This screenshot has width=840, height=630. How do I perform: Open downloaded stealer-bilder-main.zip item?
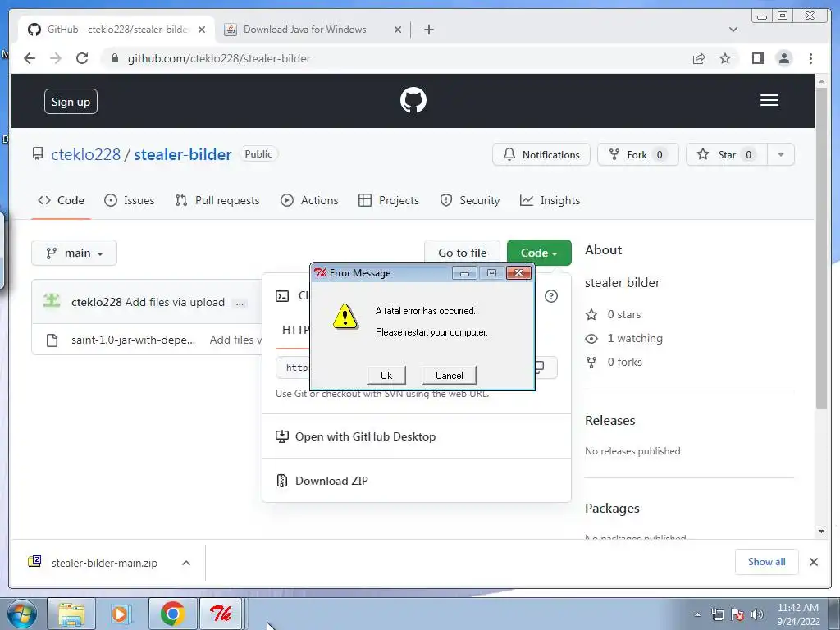[103, 563]
